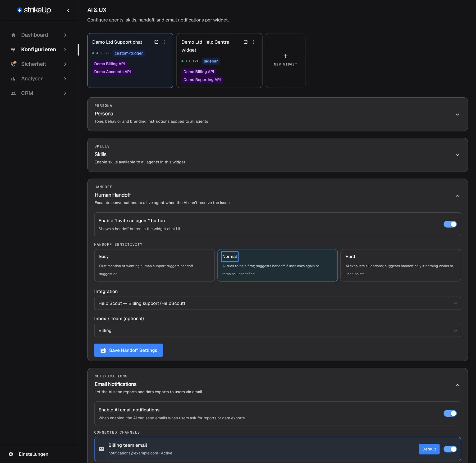Screen dimensions: 476x463
Task: Open the Help Centre widget three-dot menu
Action: [x=253, y=42]
